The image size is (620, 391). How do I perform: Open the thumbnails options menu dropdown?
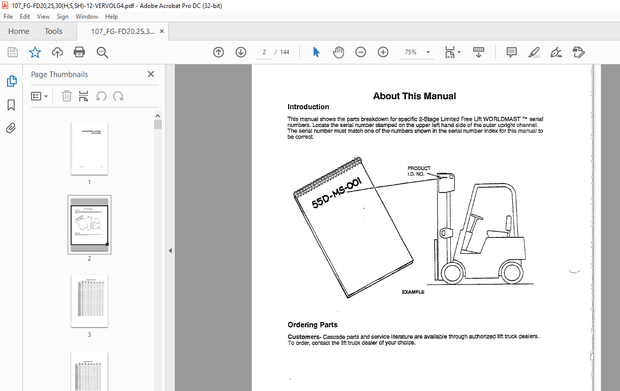pos(40,96)
